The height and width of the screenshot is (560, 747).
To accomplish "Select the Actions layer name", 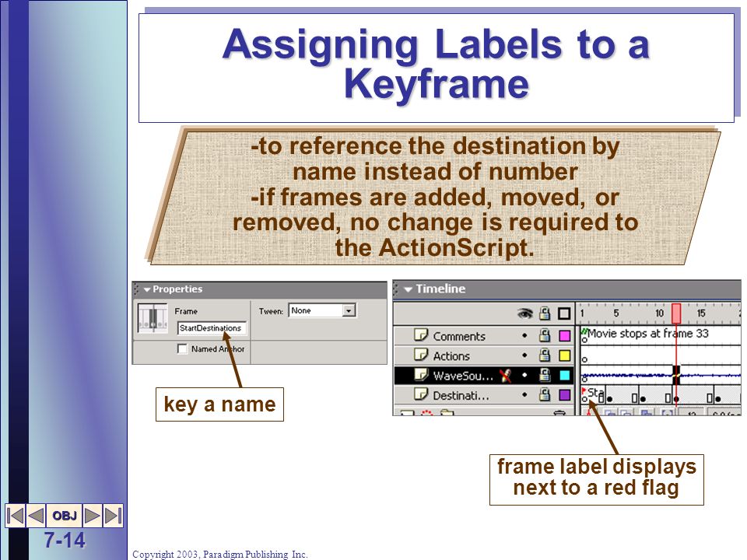I will point(451,356).
